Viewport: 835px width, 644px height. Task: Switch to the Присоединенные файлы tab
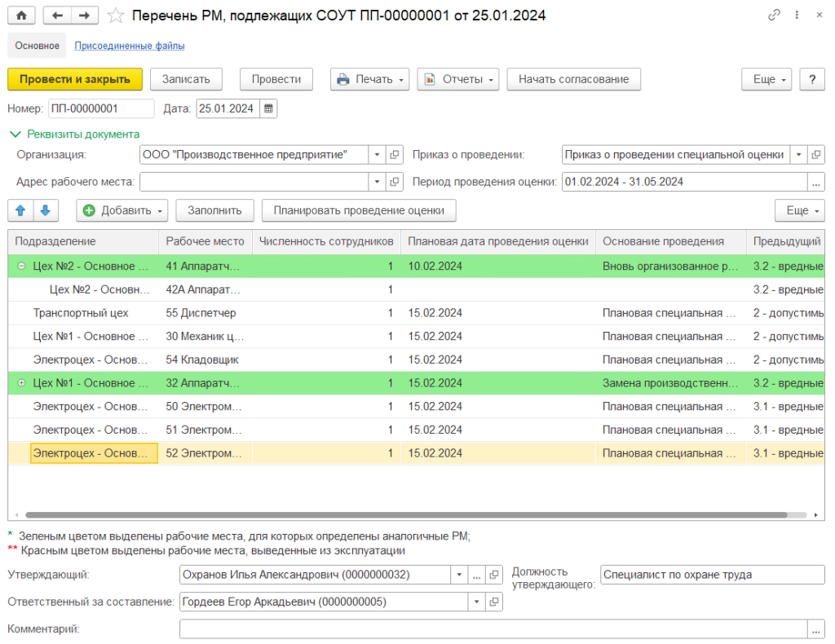coord(130,46)
